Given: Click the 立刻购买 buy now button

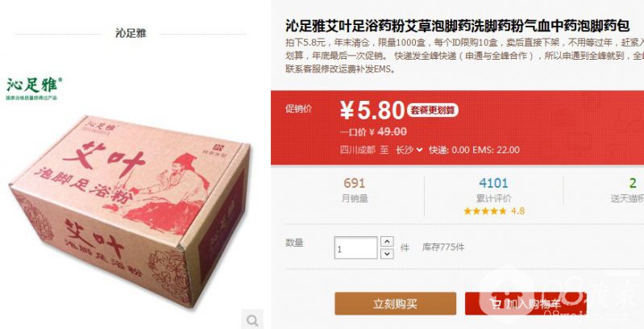Looking at the screenshot, I should tap(395, 303).
